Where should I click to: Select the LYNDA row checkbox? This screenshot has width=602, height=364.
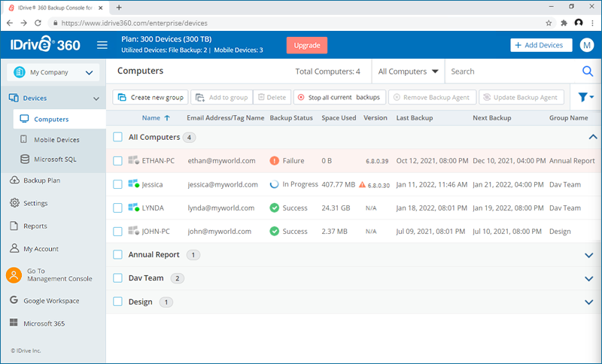point(117,208)
